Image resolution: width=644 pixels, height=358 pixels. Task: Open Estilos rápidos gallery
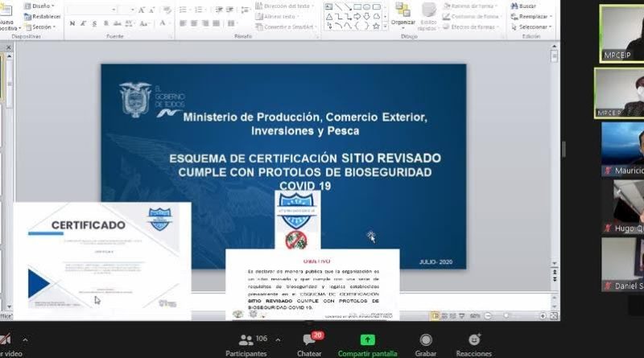[428, 16]
